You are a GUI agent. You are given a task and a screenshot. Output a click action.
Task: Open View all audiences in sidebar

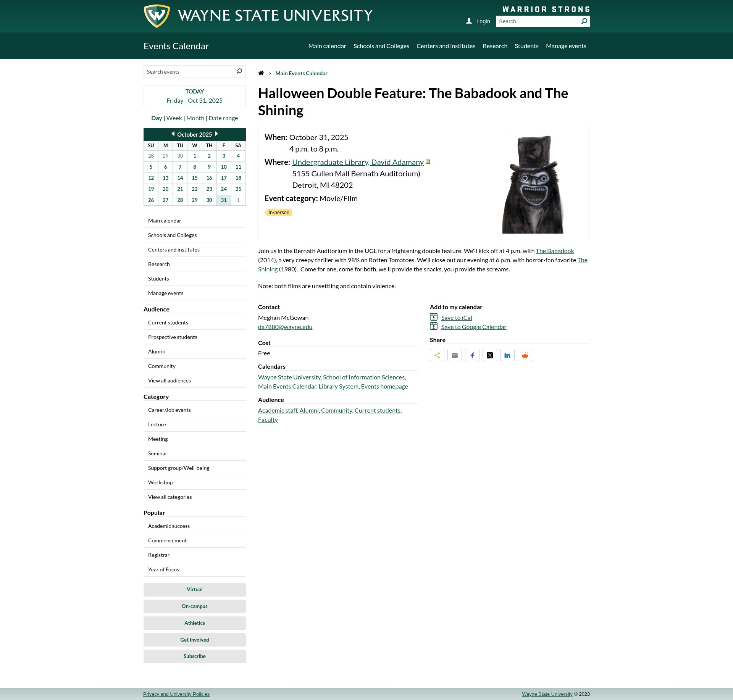(195, 381)
